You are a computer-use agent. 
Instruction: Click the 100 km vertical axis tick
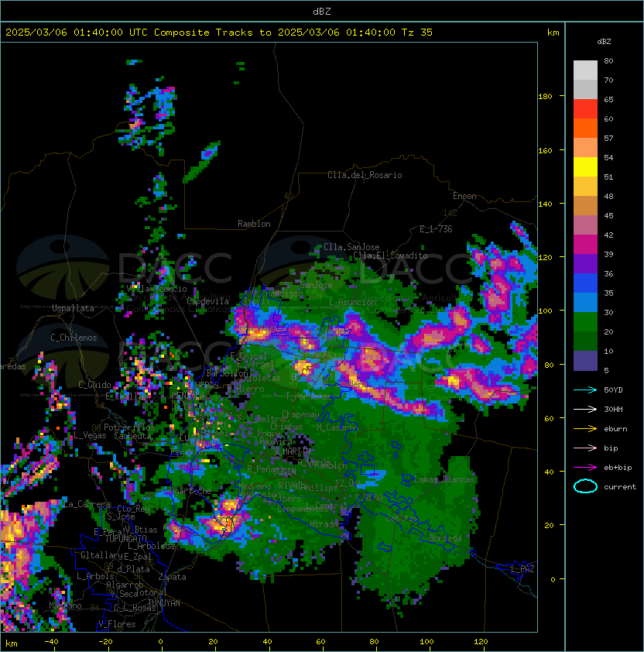[x=545, y=311]
